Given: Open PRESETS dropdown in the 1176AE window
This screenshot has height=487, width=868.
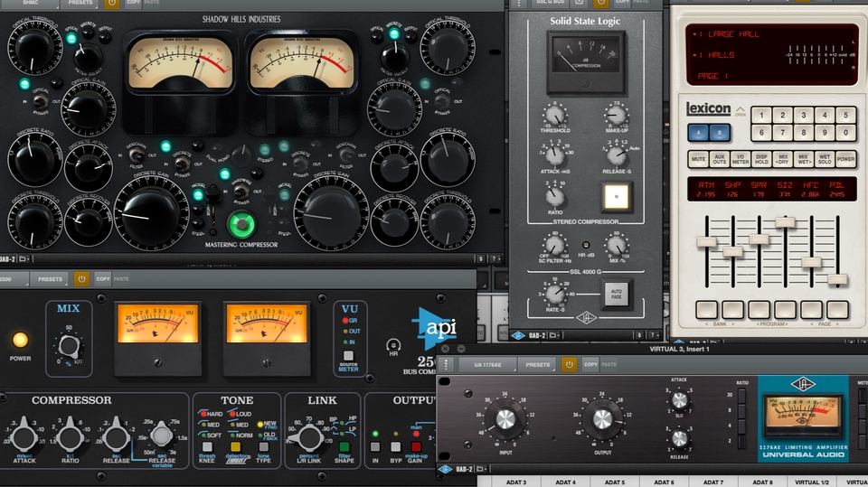Looking at the screenshot, I should click(x=537, y=365).
